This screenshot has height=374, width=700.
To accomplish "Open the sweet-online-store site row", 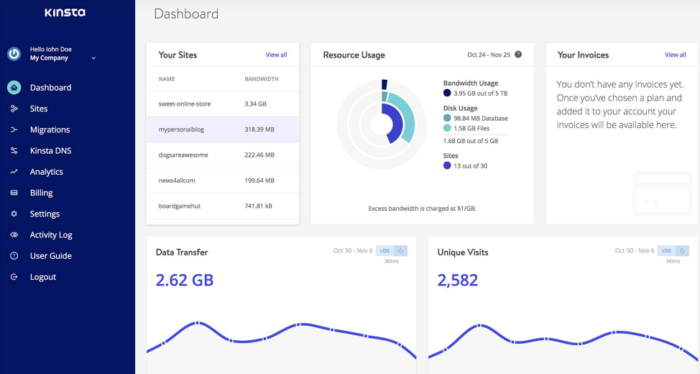I will click(x=223, y=104).
